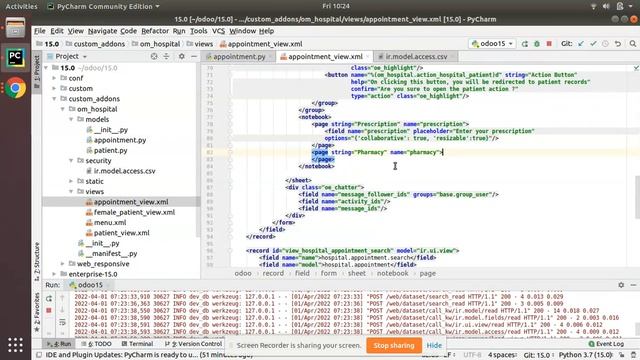
Task: Hide the Run tool window
Action: 633,285
